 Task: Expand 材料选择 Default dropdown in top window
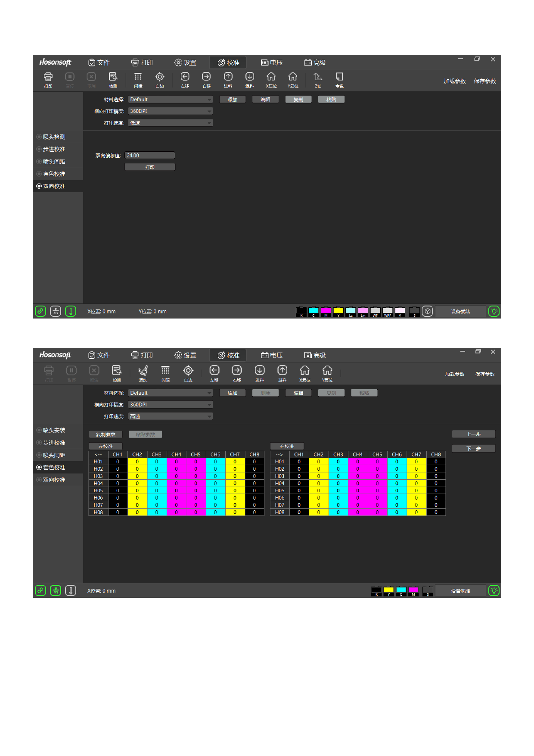[171, 100]
